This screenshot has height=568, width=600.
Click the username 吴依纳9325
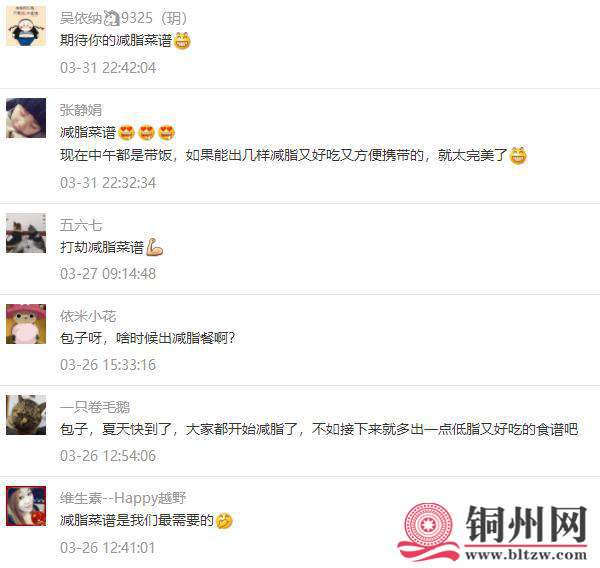[123, 18]
